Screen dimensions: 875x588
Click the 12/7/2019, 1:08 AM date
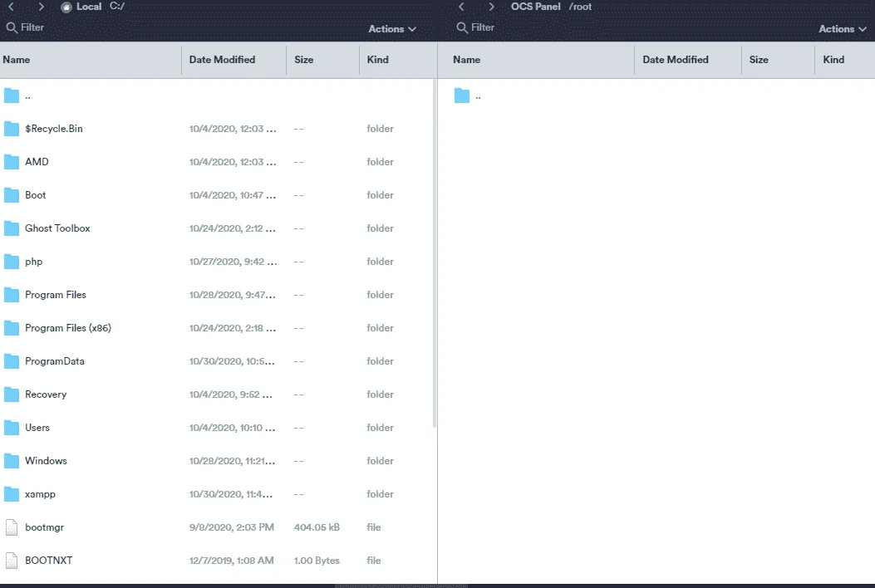click(232, 560)
